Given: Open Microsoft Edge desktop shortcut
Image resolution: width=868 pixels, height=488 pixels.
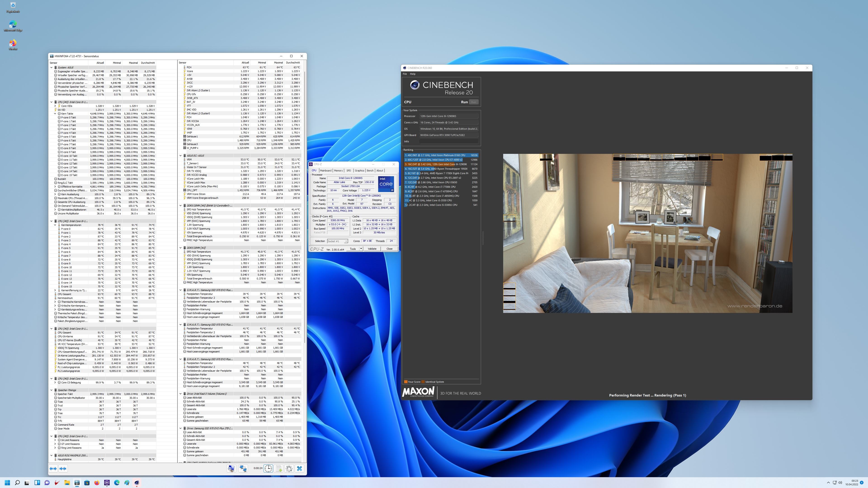Looking at the screenshot, I should 13,26.
